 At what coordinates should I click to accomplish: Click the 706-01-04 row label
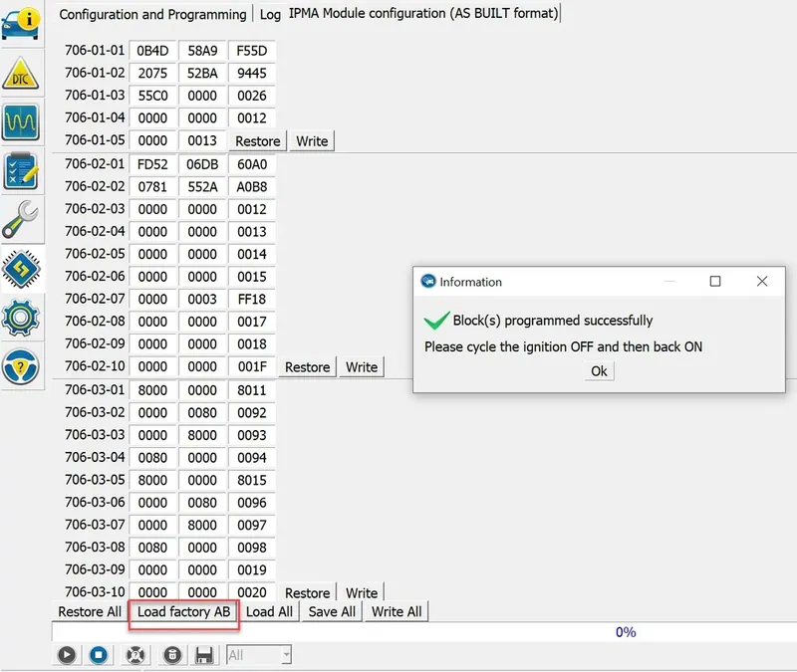(x=95, y=117)
